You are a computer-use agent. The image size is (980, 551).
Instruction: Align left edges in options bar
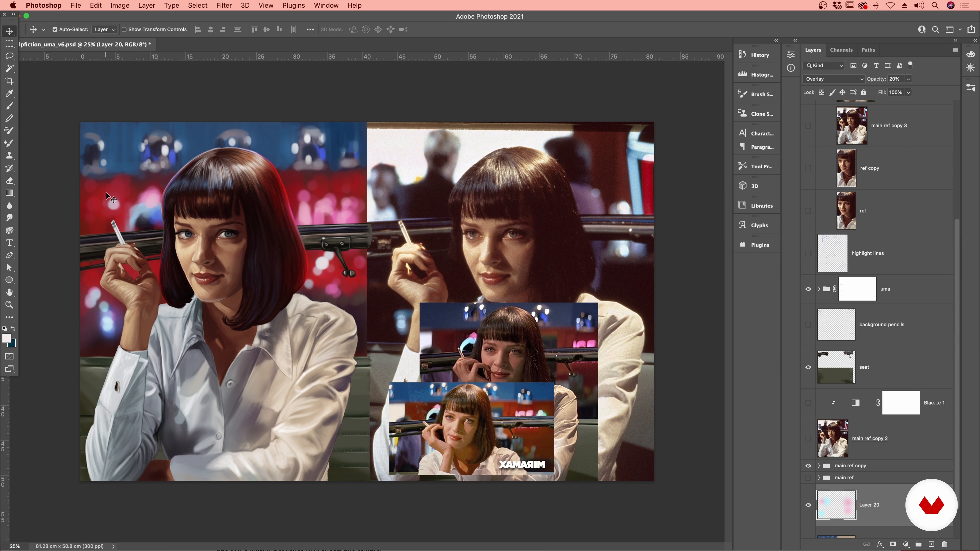[x=198, y=29]
